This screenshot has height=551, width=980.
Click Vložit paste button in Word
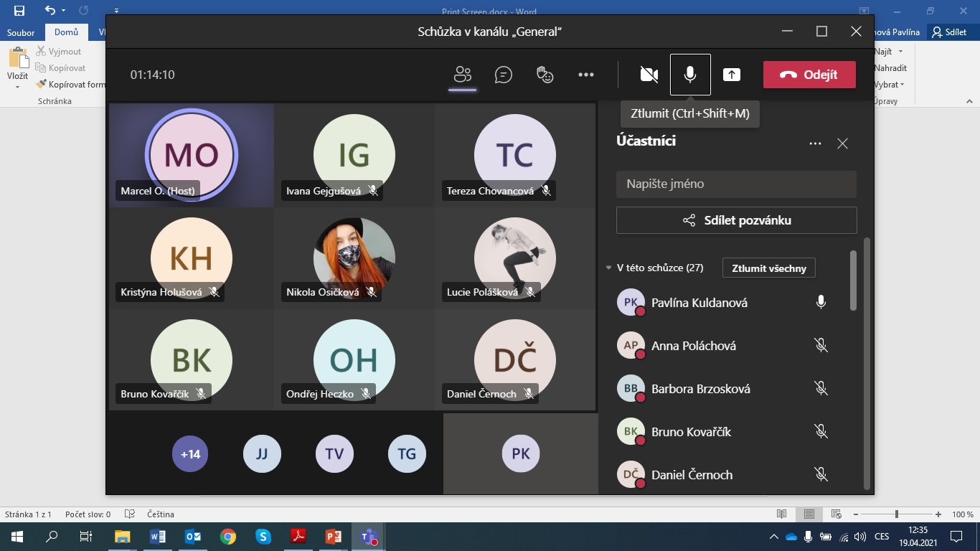(17, 63)
